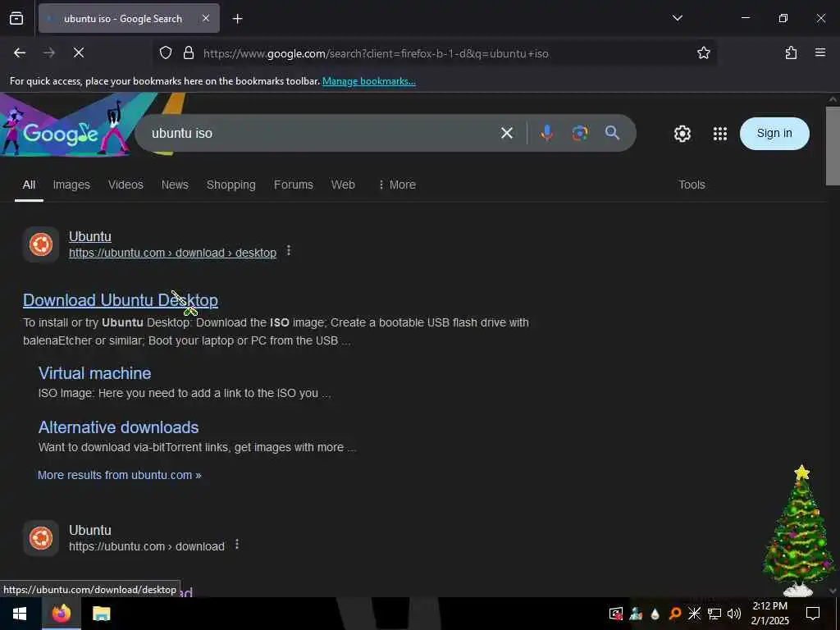Click the orange magnifier tray icon
This screenshot has width=840, height=630.
coord(675,614)
